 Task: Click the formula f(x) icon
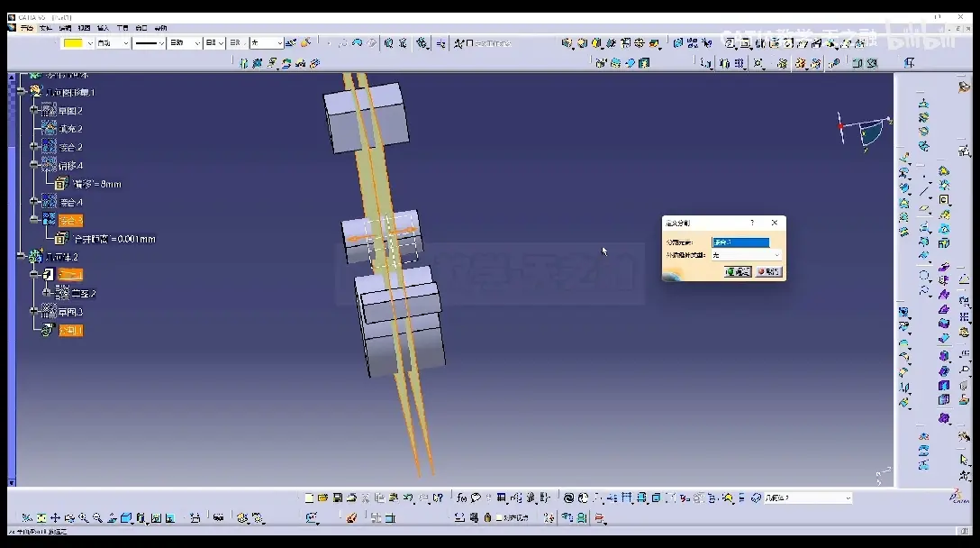pos(462,498)
